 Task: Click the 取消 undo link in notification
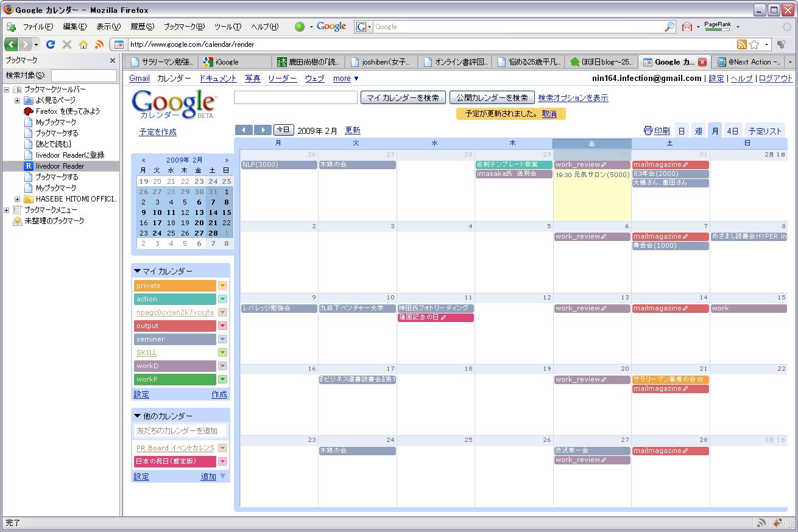click(x=549, y=114)
